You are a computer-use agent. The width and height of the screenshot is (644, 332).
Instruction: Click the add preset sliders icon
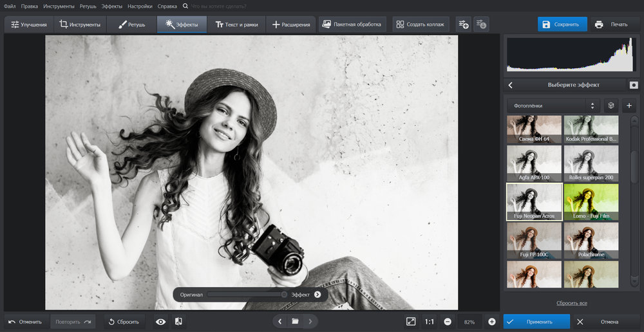(463, 24)
